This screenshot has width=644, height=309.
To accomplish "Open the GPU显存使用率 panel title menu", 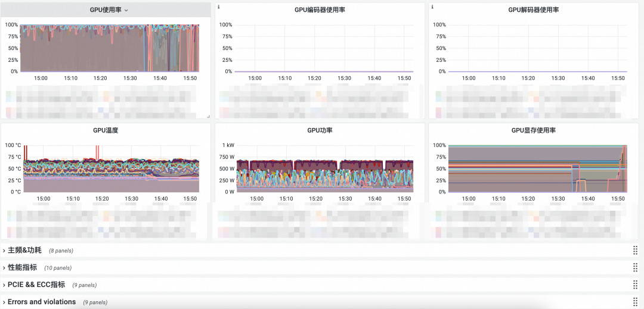I will point(533,130).
